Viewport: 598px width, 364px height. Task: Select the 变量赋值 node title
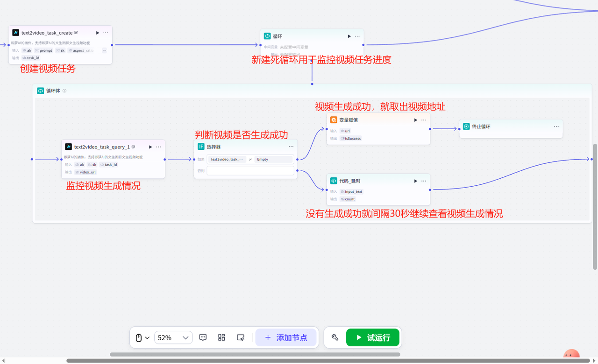pyautogui.click(x=349, y=120)
